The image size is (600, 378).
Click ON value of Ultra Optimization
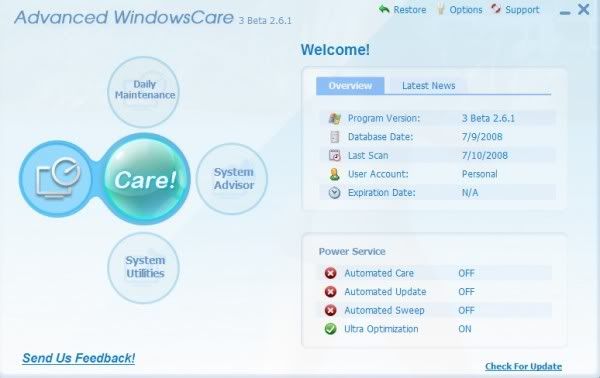pos(465,329)
